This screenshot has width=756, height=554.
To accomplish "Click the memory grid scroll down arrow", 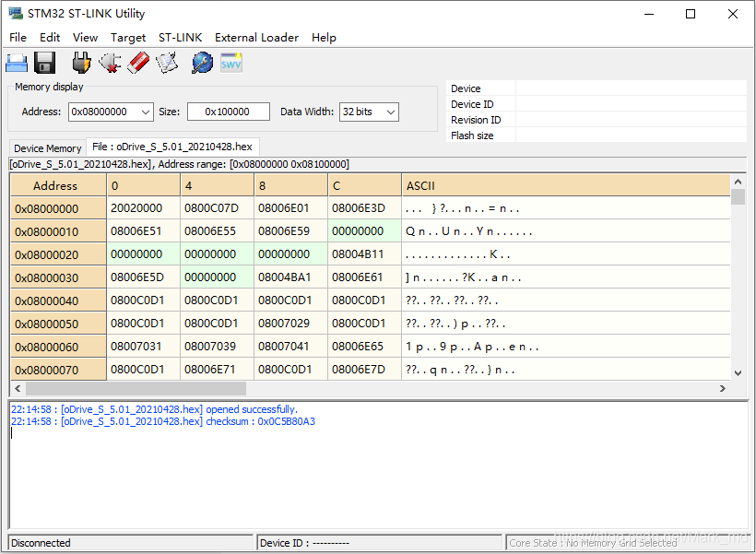I will click(738, 373).
